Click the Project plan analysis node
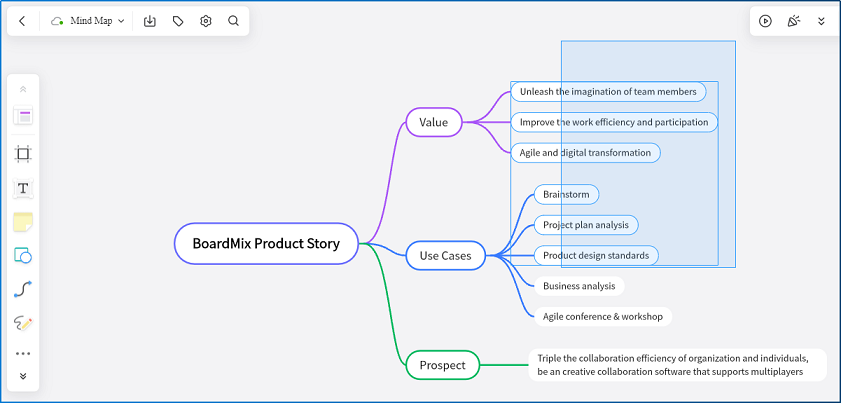841x403 pixels. 586,225
